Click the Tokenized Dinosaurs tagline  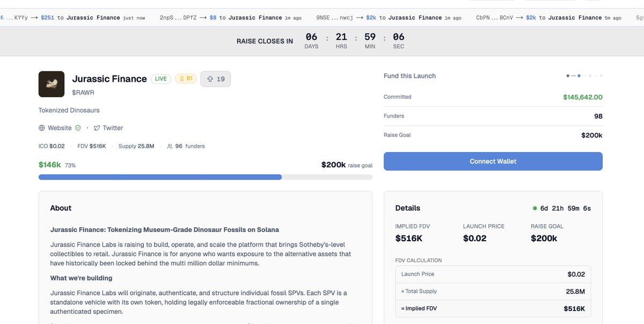[69, 110]
